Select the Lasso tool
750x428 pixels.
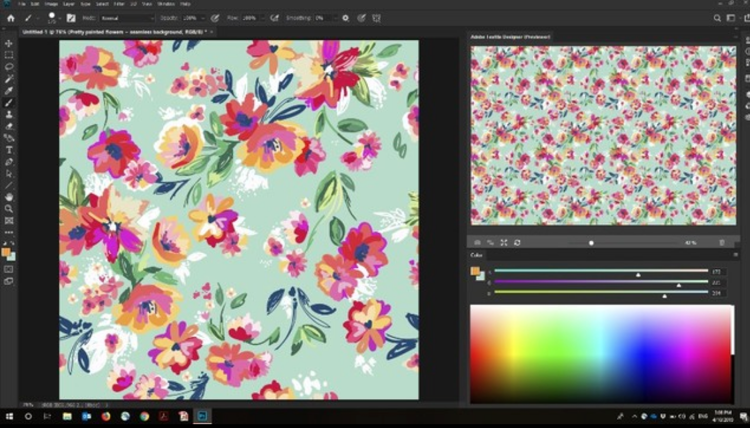(9, 67)
